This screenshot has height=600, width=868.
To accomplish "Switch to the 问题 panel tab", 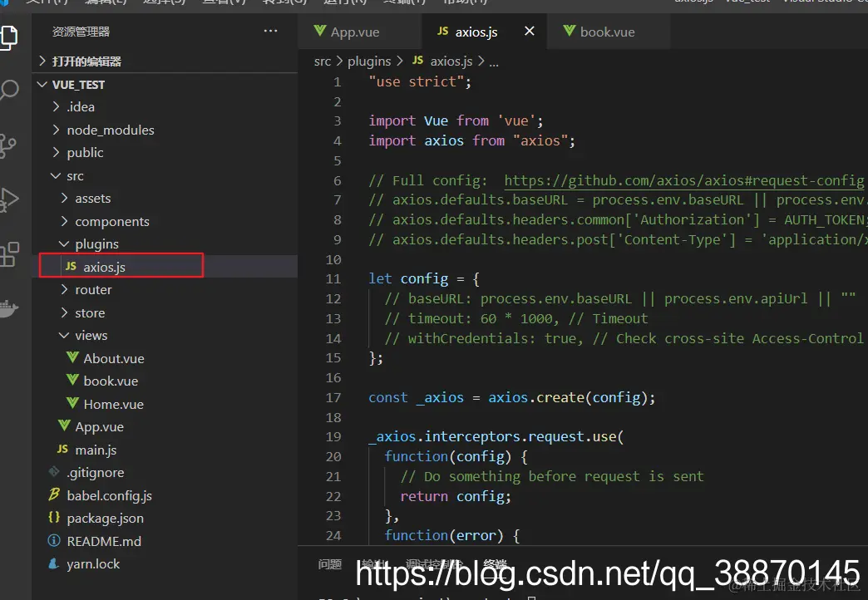I will click(330, 564).
